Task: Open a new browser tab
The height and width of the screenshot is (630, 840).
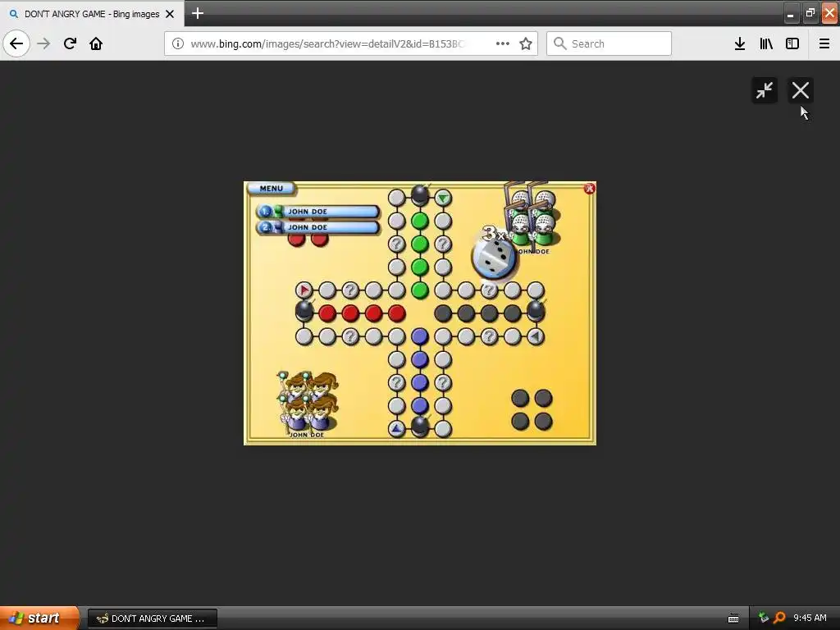Action: click(x=198, y=13)
